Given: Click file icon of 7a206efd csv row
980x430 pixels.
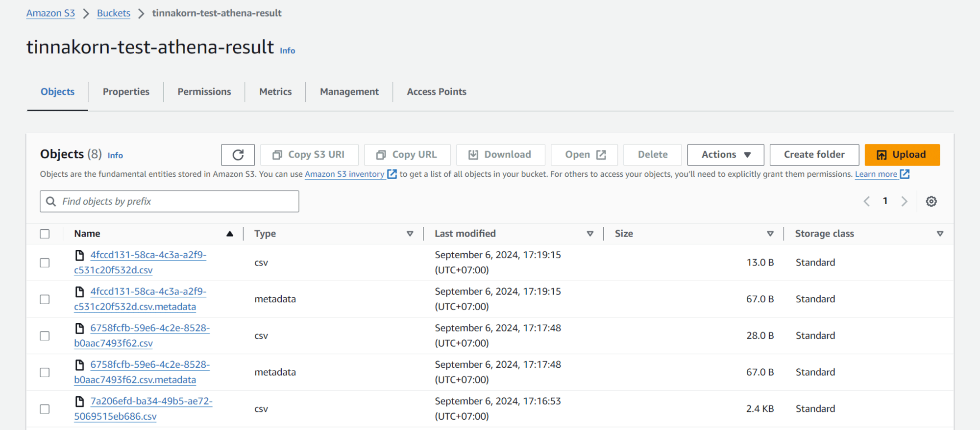Looking at the screenshot, I should tap(79, 402).
